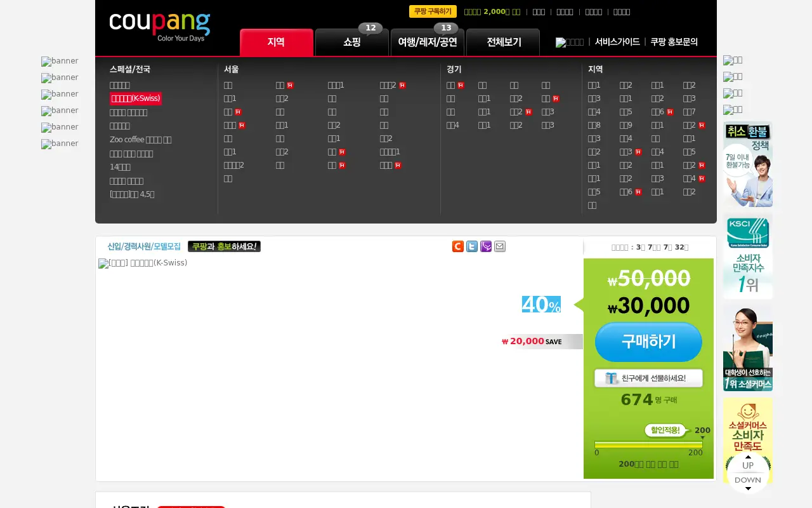Click the ₩30,000 sale price
This screenshot has height=508, width=812.
pos(648,307)
